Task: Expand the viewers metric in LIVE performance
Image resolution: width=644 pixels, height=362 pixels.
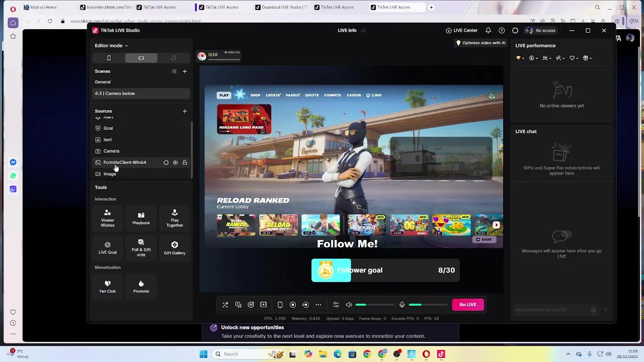Action: pos(546,58)
